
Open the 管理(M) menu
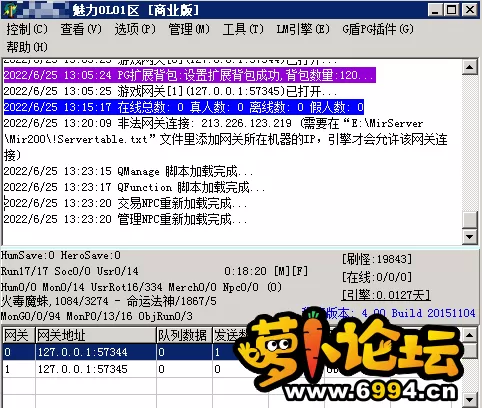click(x=189, y=29)
